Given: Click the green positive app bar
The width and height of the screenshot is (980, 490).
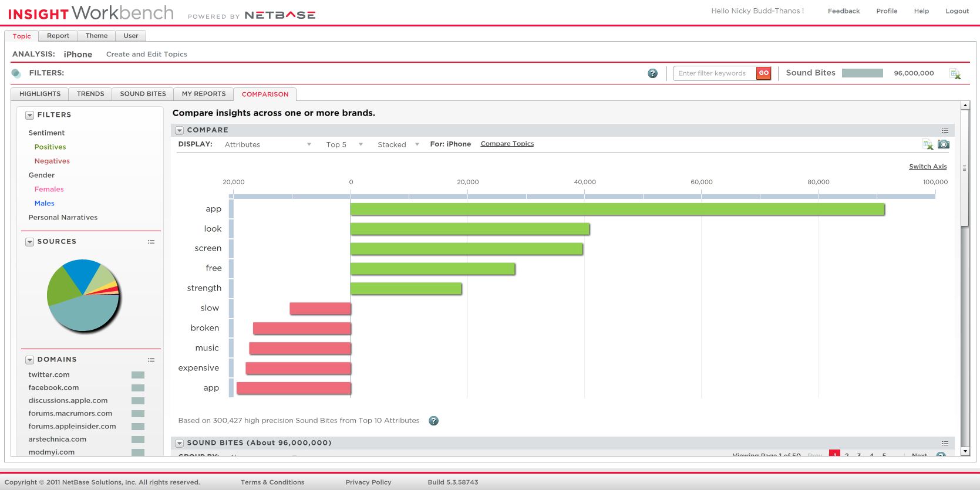Looking at the screenshot, I should click(617, 209).
